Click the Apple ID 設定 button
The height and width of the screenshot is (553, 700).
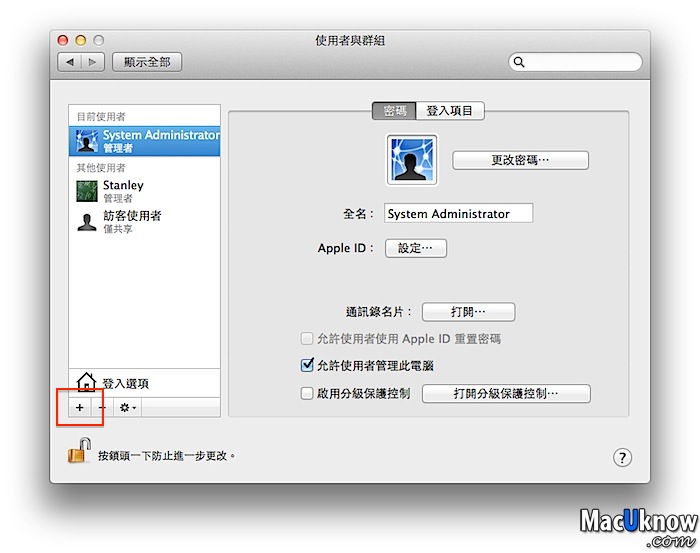415,248
